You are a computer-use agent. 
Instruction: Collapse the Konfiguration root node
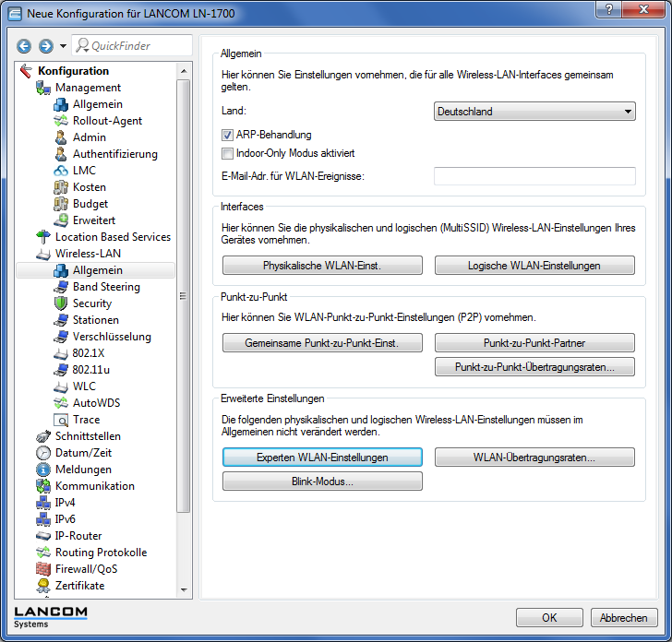click(x=25, y=71)
